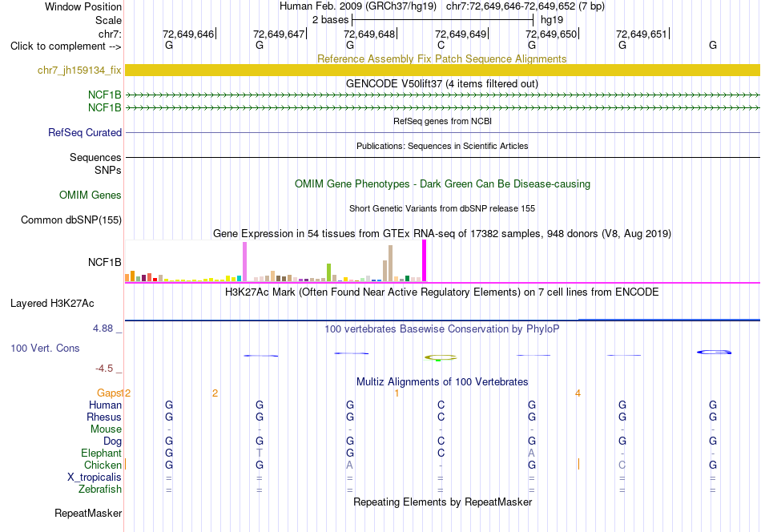
Task: Click the Mouse species row label
Action: (106, 429)
